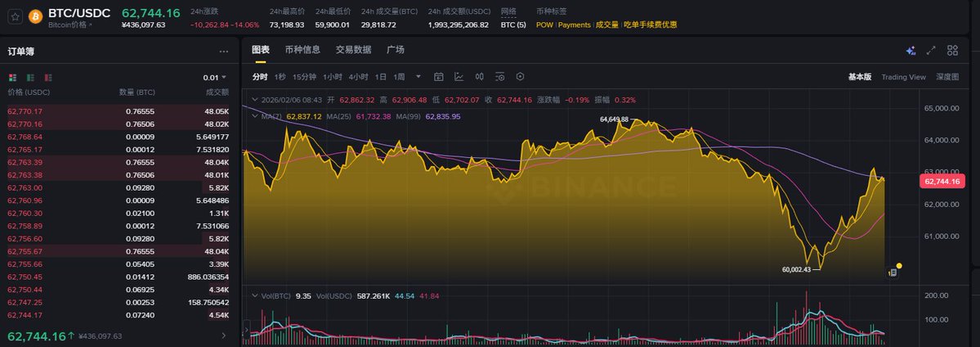This screenshot has width=980, height=347.
Task: Show both bids and asks order book layout
Action: pos(12,78)
